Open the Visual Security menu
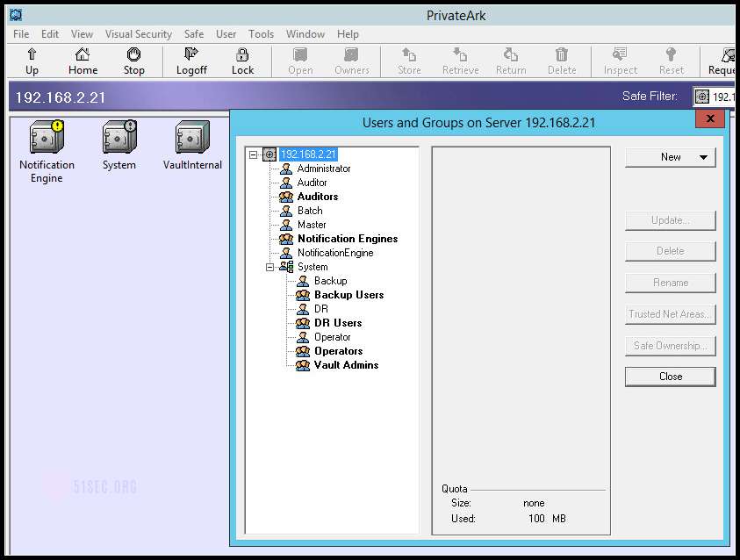The height and width of the screenshot is (560, 740). 139,34
